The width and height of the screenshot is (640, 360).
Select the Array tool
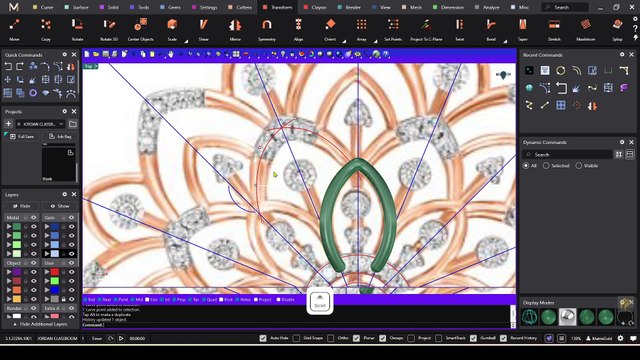[x=362, y=29]
